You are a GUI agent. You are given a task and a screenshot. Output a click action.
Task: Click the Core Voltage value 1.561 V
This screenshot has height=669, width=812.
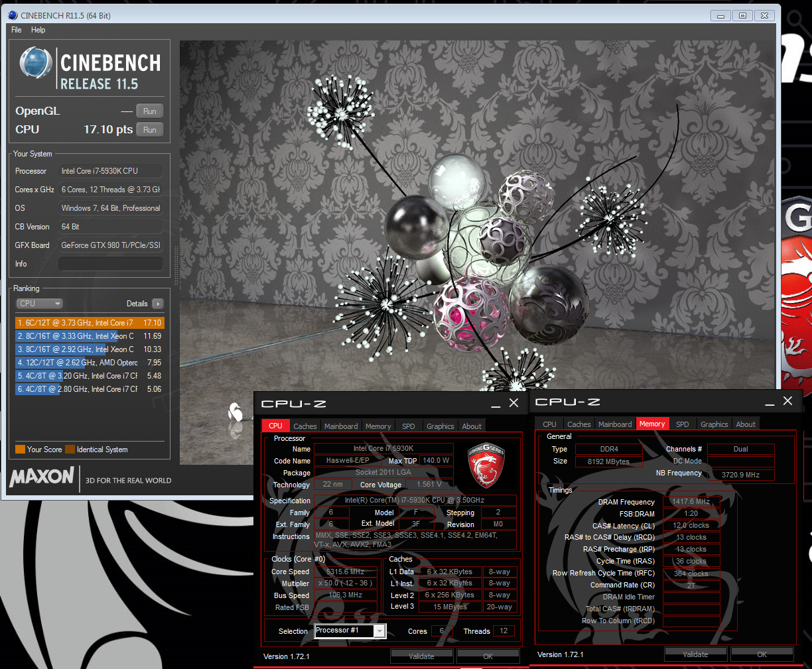(429, 485)
